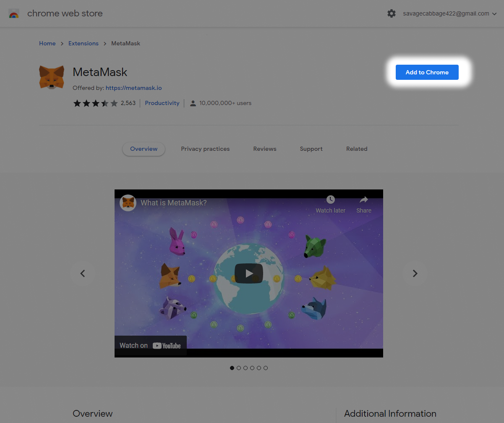
Task: Select the first carousel dot
Action: tap(232, 368)
